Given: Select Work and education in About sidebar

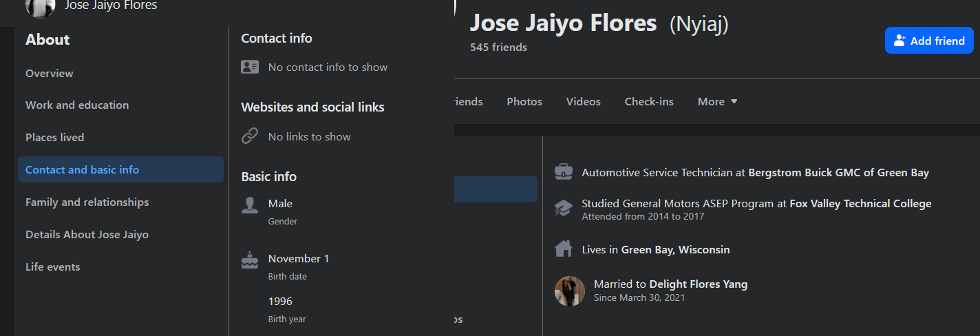Looking at the screenshot, I should [x=77, y=105].
